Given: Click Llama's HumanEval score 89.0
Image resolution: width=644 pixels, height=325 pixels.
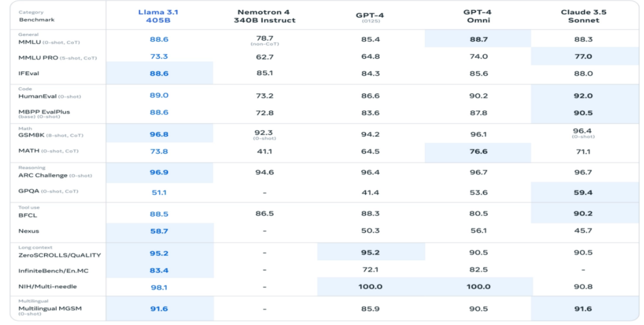Looking at the screenshot, I should [x=159, y=95].
